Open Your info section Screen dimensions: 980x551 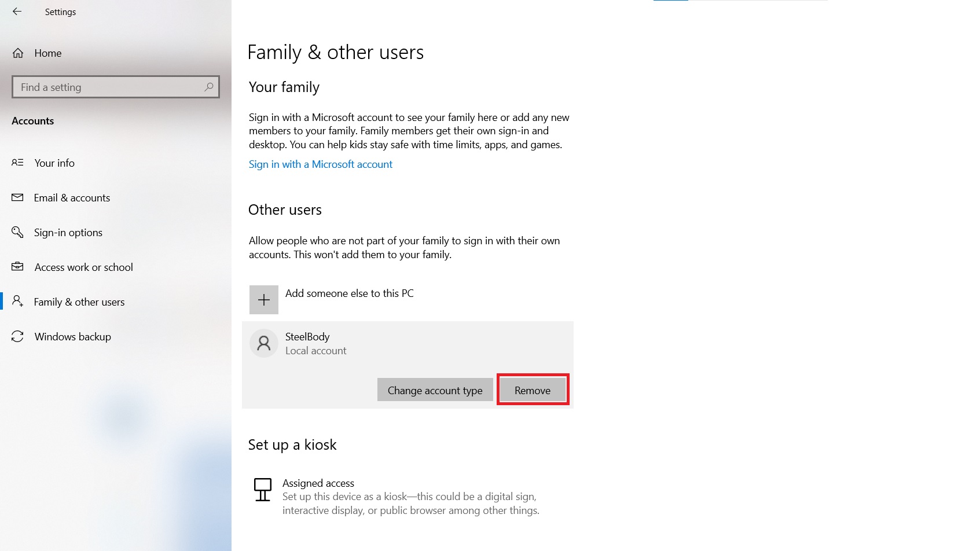[x=54, y=163]
